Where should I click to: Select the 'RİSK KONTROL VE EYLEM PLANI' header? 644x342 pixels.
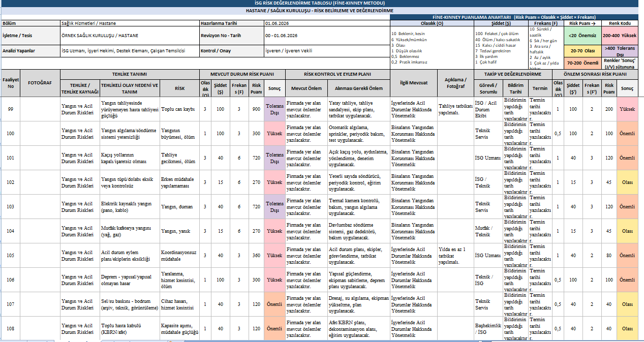[x=337, y=74]
